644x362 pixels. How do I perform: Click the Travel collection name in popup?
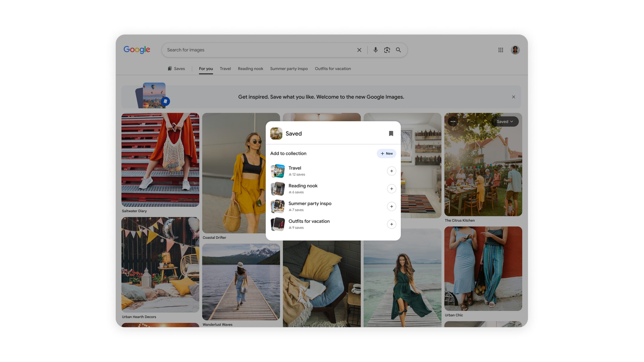coord(295,168)
